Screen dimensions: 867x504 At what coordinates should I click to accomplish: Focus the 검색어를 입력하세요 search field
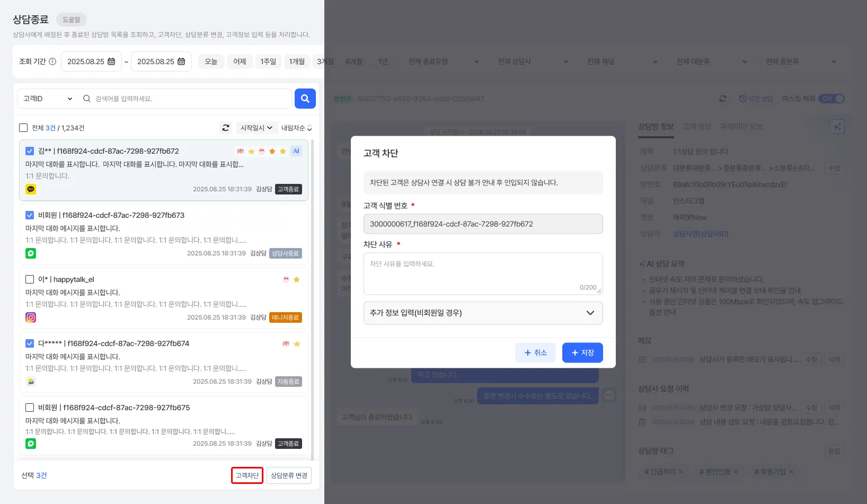pos(185,99)
